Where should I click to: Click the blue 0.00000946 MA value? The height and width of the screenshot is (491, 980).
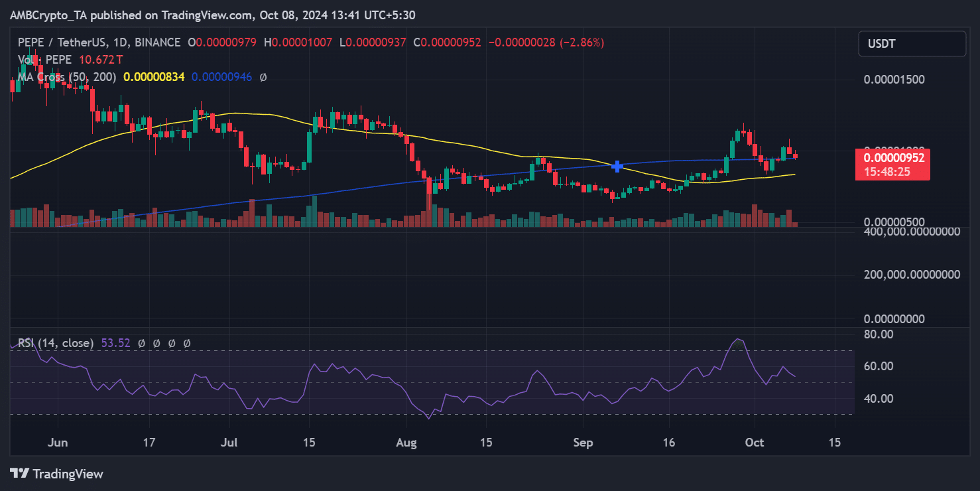[x=222, y=77]
